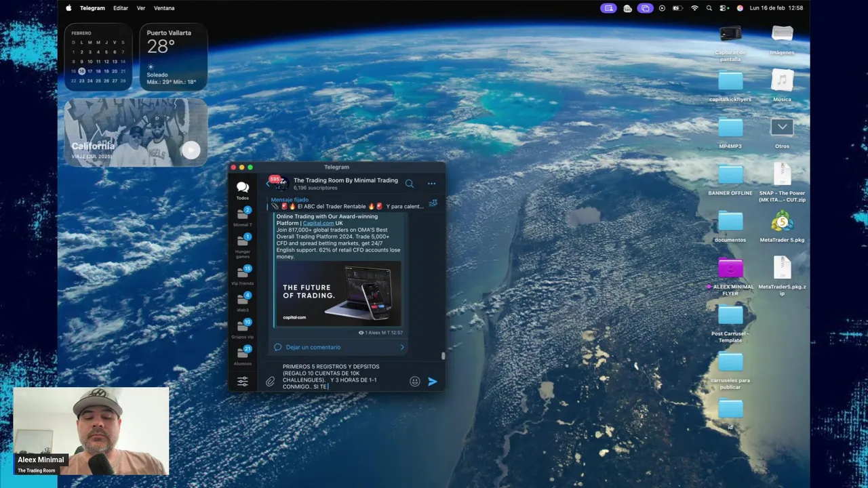Open the Dejar un comentario link
The image size is (868, 488).
313,347
